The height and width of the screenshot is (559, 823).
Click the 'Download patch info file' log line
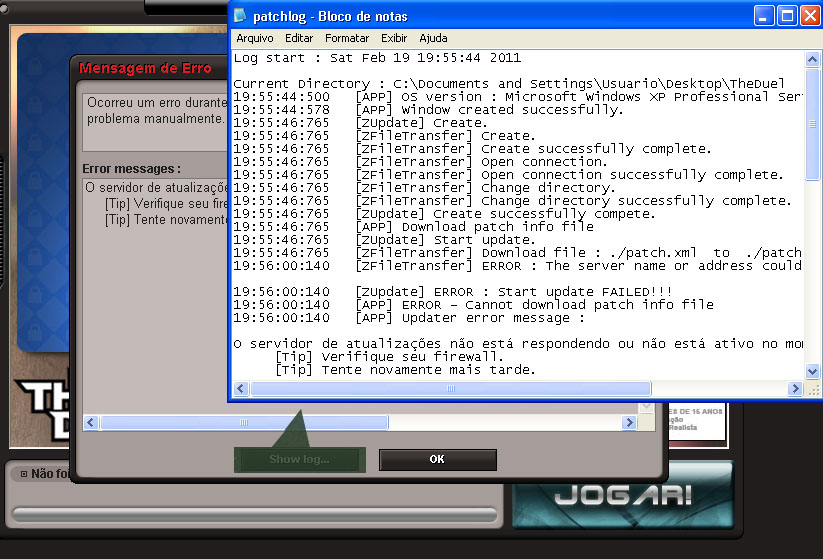pyautogui.click(x=414, y=227)
